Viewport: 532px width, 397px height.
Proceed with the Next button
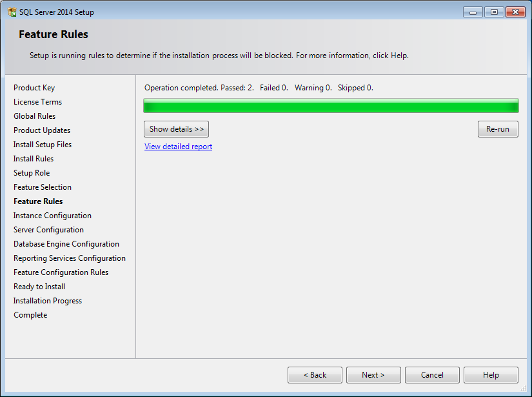(373, 375)
